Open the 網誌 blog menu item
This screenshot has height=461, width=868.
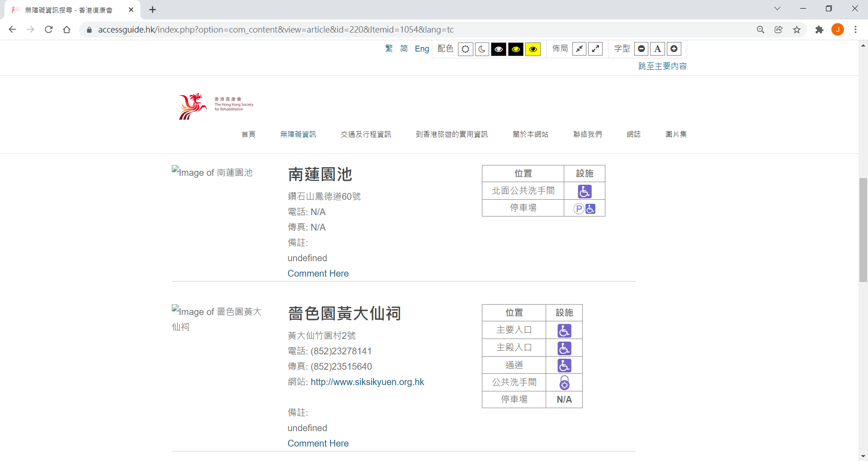click(633, 134)
